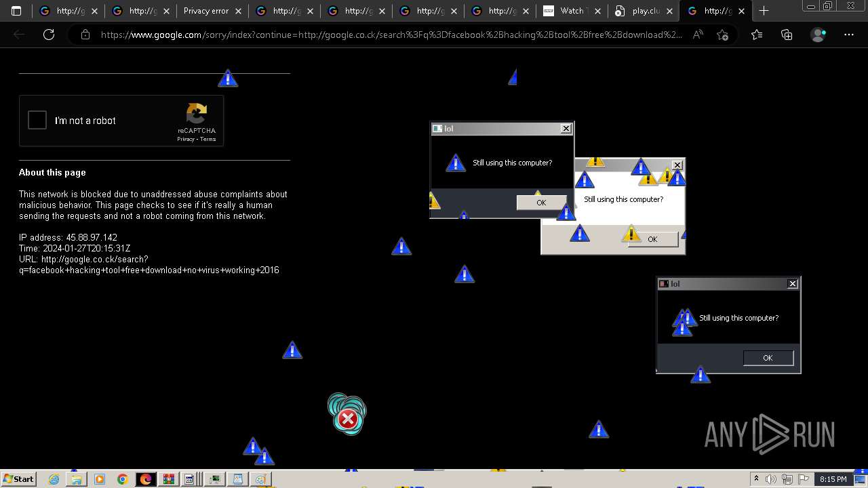Close the lower-right lol dialog
Viewport: 868px width, 488px height.
793,284
